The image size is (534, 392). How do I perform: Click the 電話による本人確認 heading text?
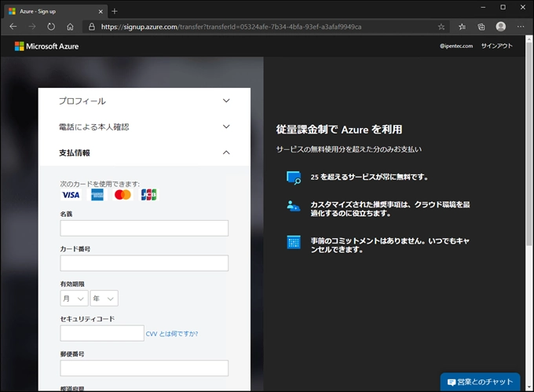click(94, 127)
